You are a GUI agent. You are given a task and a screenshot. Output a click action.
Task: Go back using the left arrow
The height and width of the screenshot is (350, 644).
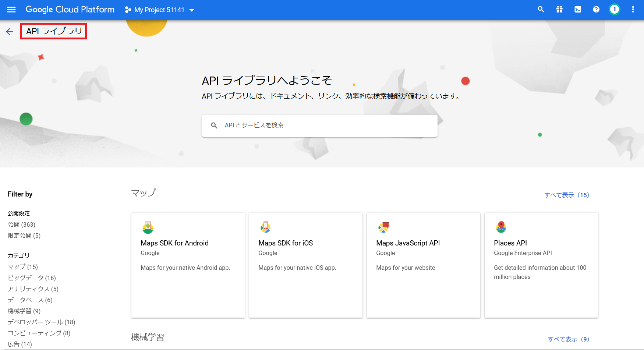click(x=10, y=32)
